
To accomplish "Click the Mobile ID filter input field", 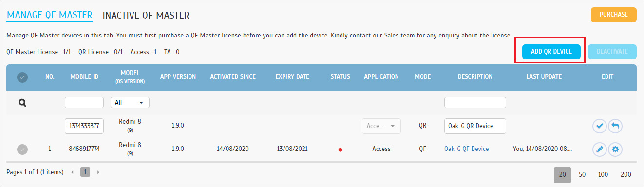I will (x=84, y=103).
